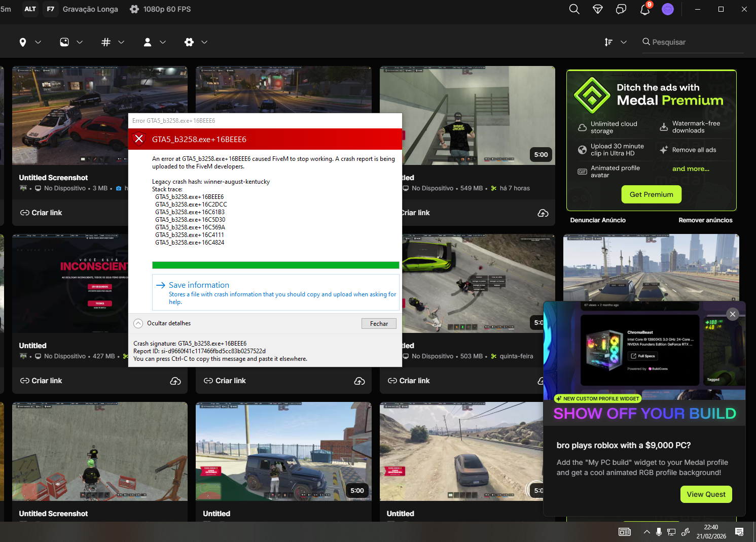Screen dimensions: 756x542
Task: Expand the location filter chevron
Action: coord(38,42)
